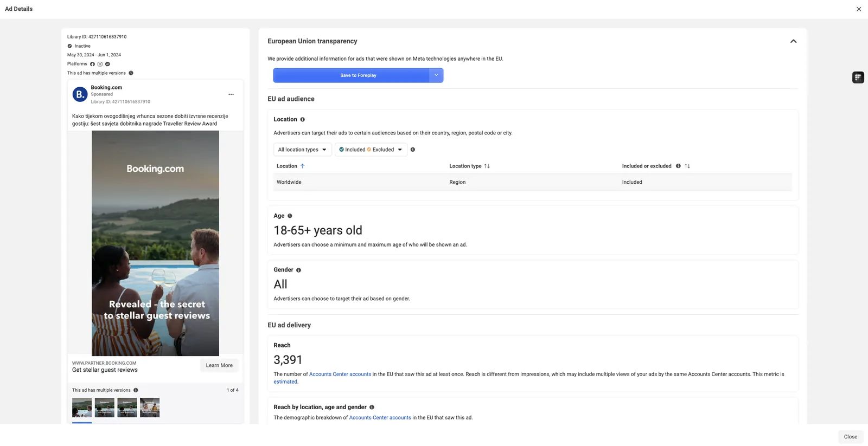Click the Inactive status icon
The image size is (868, 446).
pyautogui.click(x=69, y=46)
